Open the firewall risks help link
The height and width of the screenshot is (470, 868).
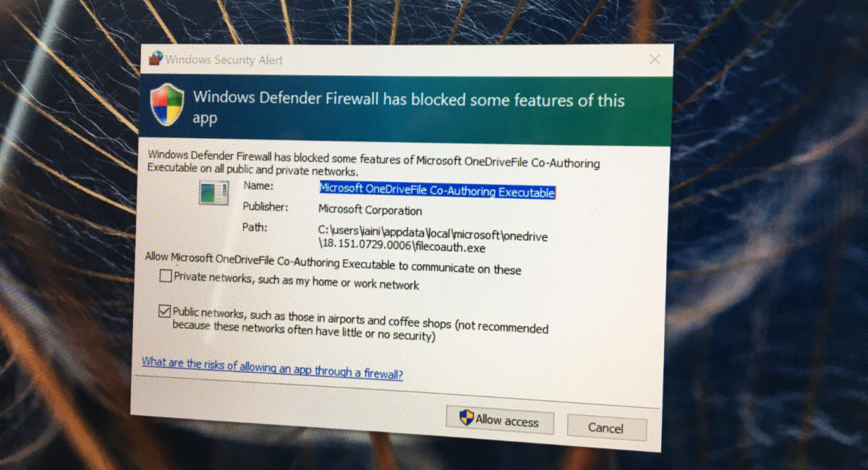click(x=272, y=368)
